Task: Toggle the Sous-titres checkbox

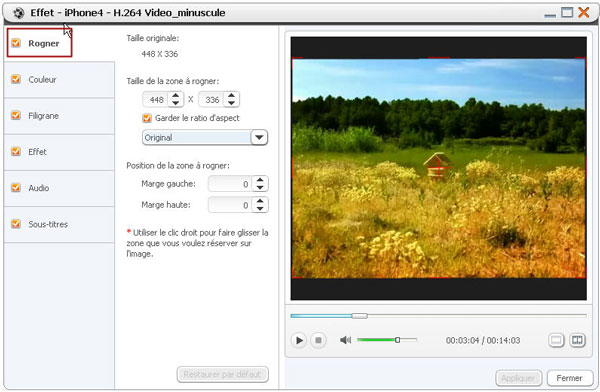Action: [16, 224]
